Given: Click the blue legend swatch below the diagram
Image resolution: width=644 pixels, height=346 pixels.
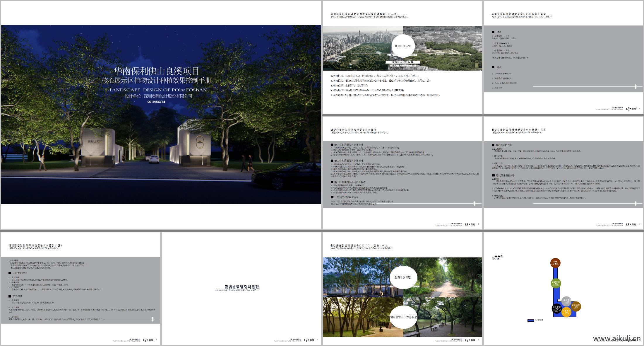Looking at the screenshot, I should (531, 321).
